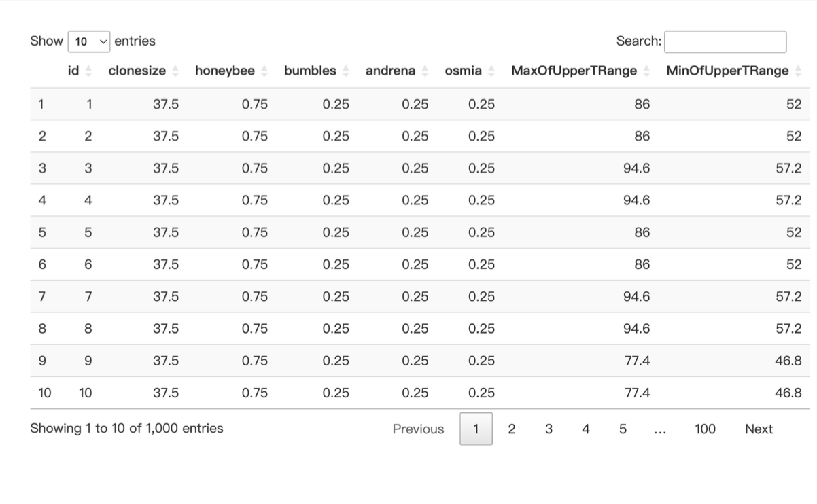This screenshot has width=817, height=504.
Task: Sort by MaxOfUpperTRange sort icon
Action: click(647, 71)
